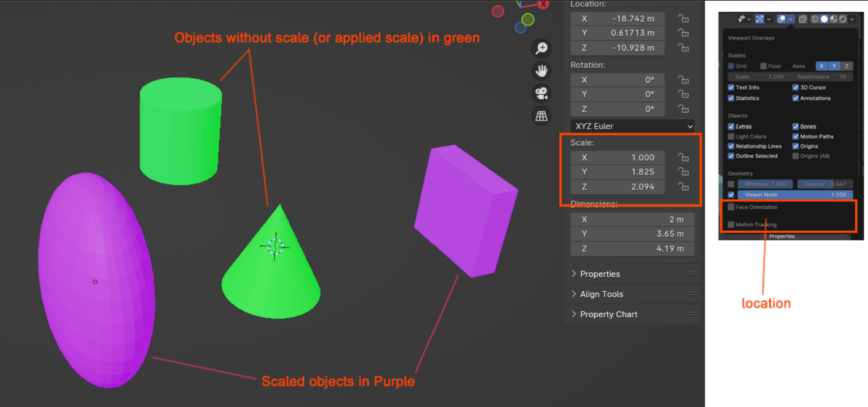Toggle the 3D Cursor overlay checkbox
The image size is (868, 407).
tap(796, 87)
